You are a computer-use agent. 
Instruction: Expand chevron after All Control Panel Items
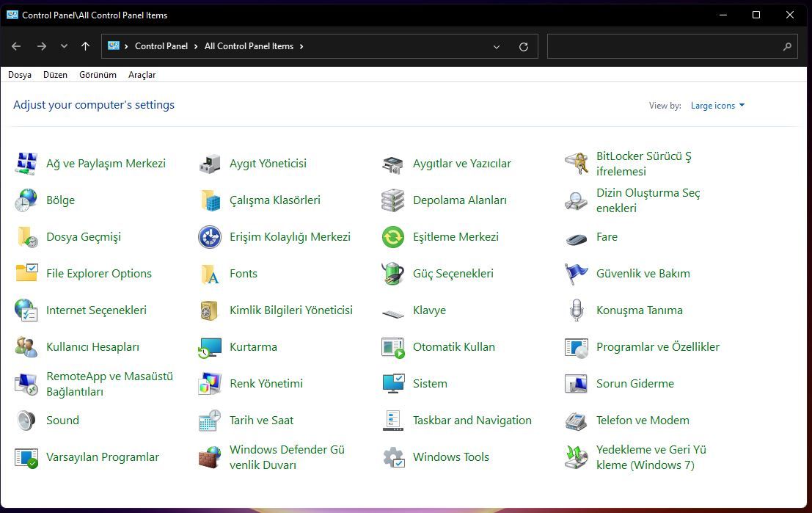click(301, 46)
